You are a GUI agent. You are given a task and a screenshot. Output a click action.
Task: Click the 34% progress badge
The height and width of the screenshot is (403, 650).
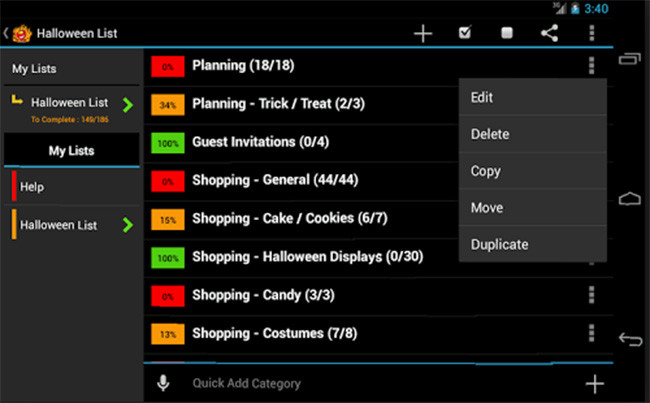[167, 104]
